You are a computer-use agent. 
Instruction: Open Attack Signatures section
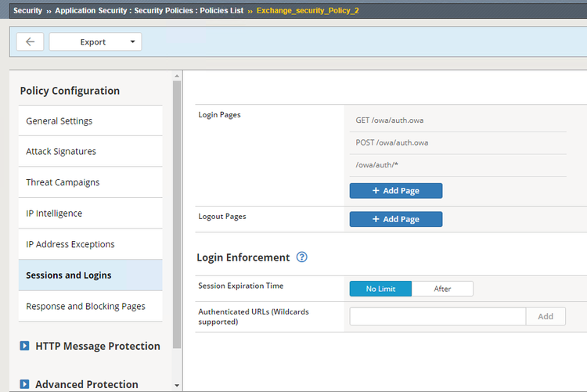coord(61,152)
